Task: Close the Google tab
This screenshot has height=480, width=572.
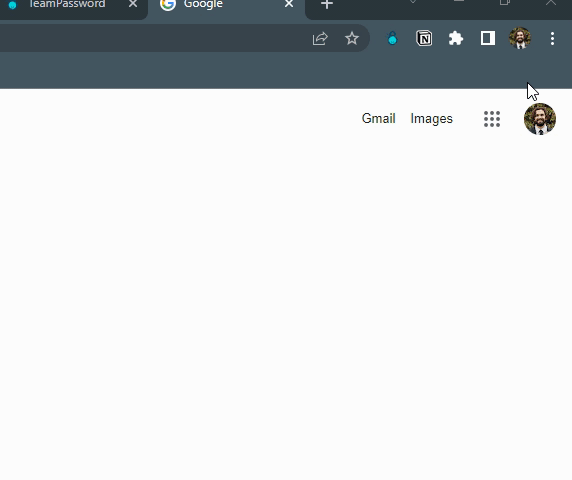Action: click(x=289, y=4)
